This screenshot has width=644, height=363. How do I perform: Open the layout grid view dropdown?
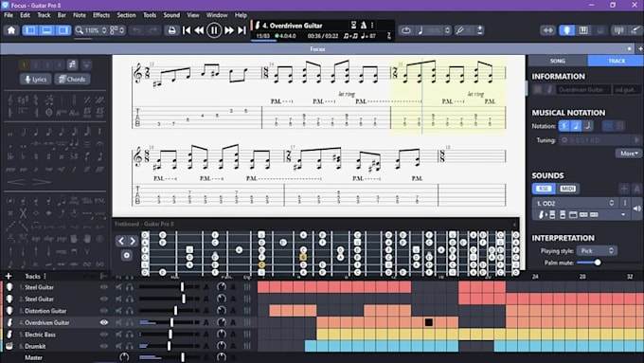(x=117, y=30)
